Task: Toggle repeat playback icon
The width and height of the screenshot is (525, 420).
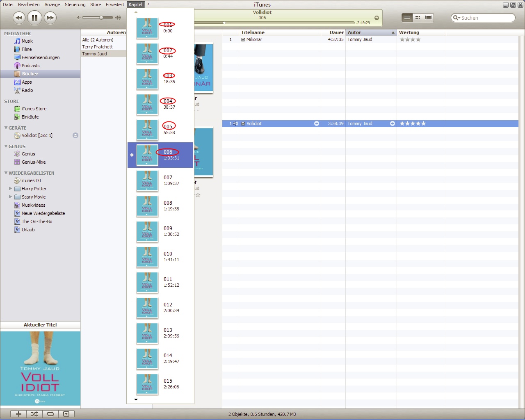Action: coord(50,414)
